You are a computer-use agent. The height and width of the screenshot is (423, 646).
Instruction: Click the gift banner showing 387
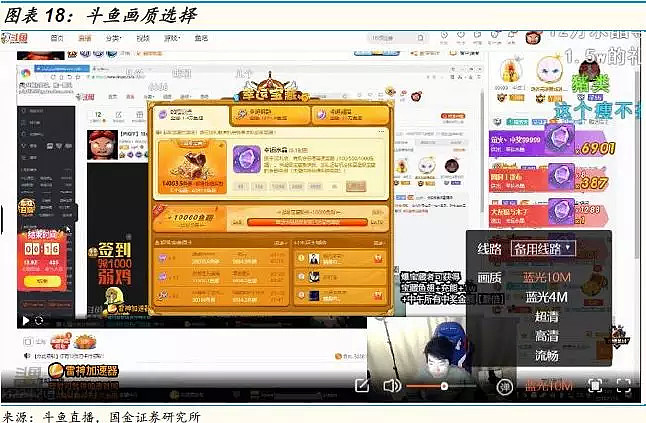point(549,178)
